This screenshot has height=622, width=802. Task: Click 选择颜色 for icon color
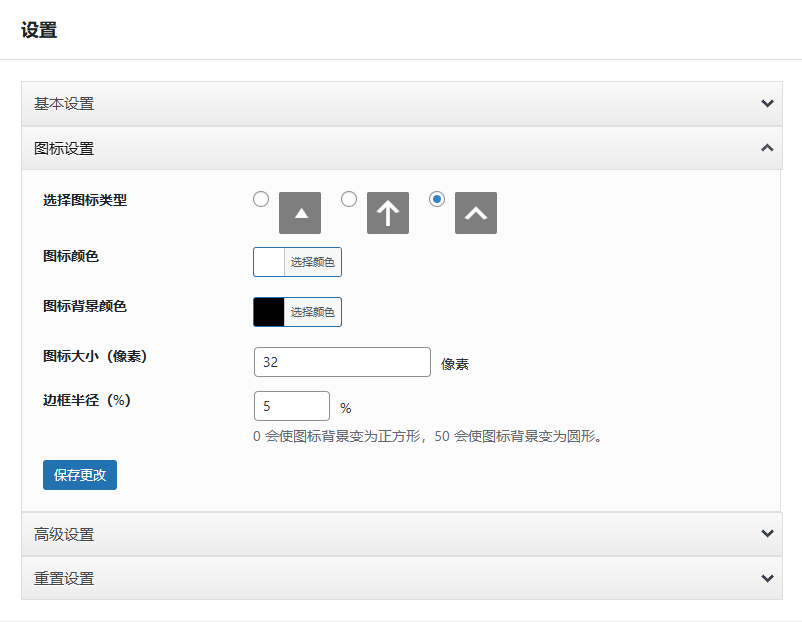click(x=312, y=262)
